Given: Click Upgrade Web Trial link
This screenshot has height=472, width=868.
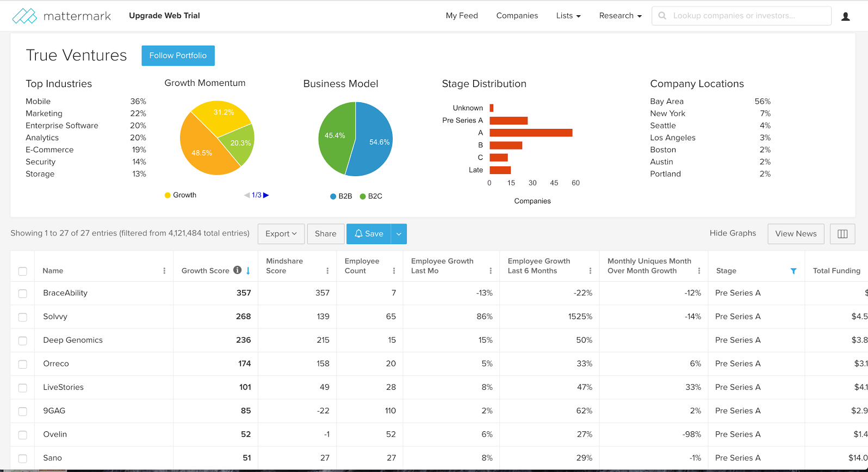Looking at the screenshot, I should point(164,16).
